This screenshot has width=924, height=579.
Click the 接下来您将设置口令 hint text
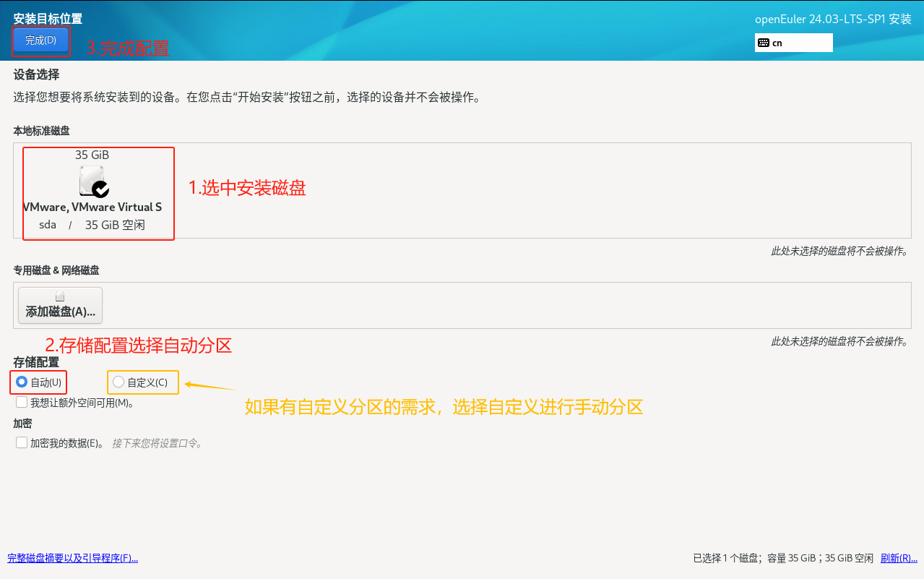(157, 443)
